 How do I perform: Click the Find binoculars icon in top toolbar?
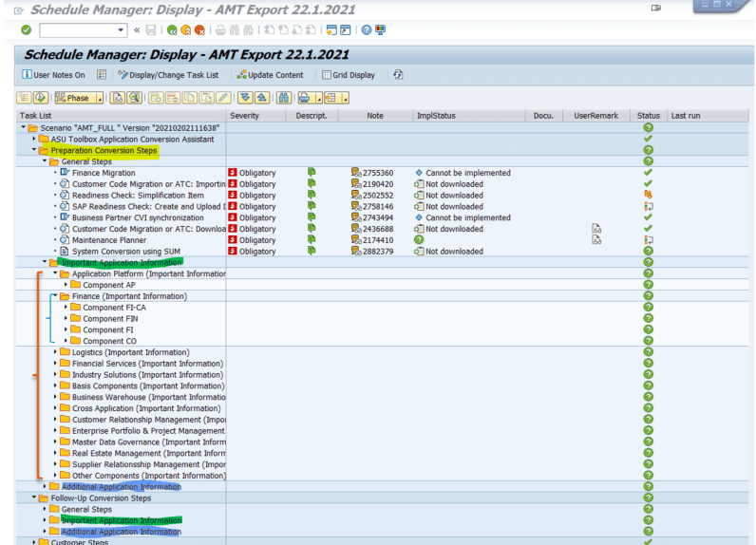click(x=235, y=29)
